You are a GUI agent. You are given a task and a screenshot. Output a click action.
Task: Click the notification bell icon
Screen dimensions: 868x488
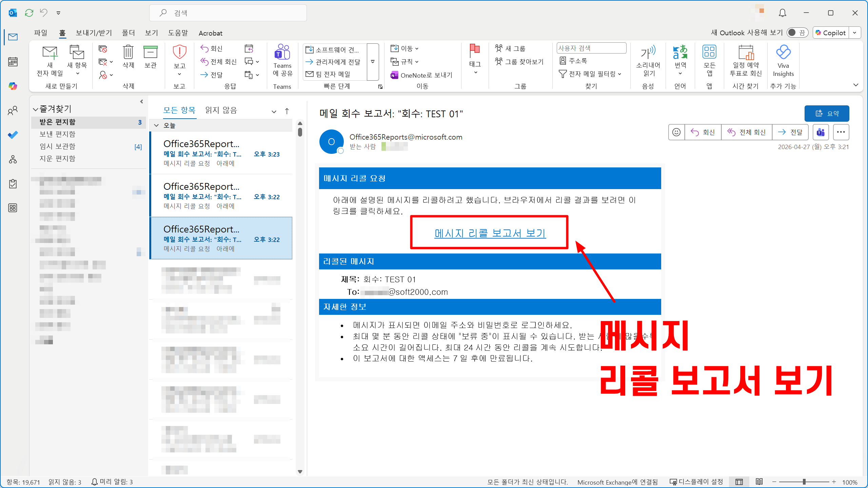(x=783, y=13)
